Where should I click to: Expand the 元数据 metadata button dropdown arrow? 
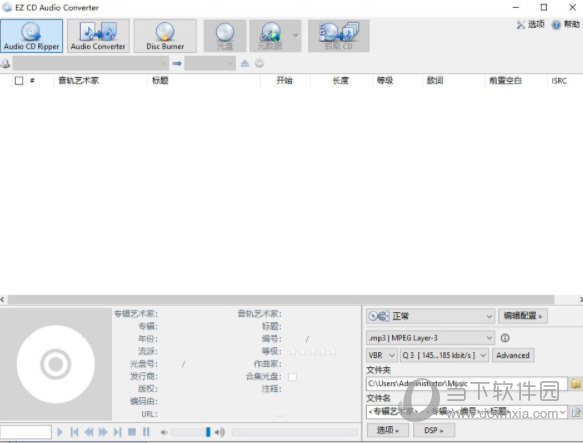296,36
